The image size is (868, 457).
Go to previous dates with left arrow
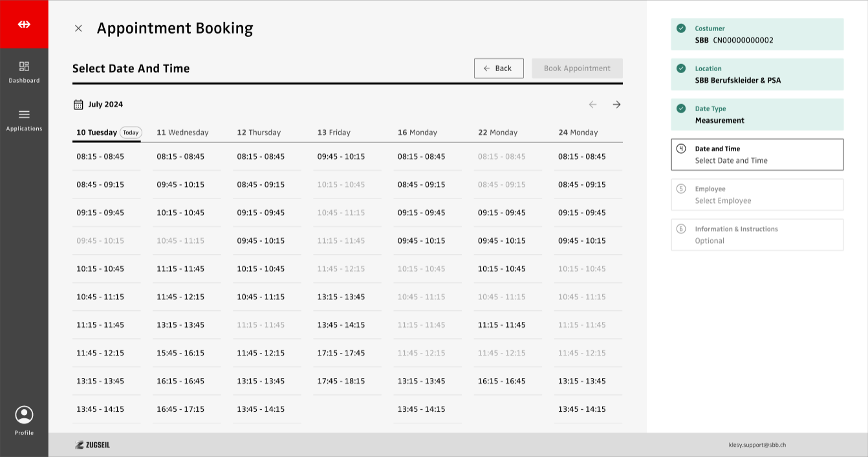pyautogui.click(x=592, y=105)
